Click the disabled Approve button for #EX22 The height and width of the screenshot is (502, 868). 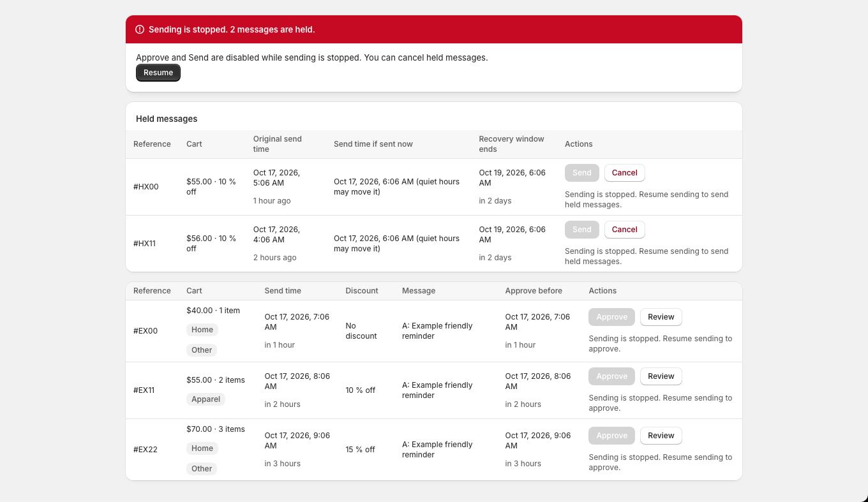coord(612,436)
